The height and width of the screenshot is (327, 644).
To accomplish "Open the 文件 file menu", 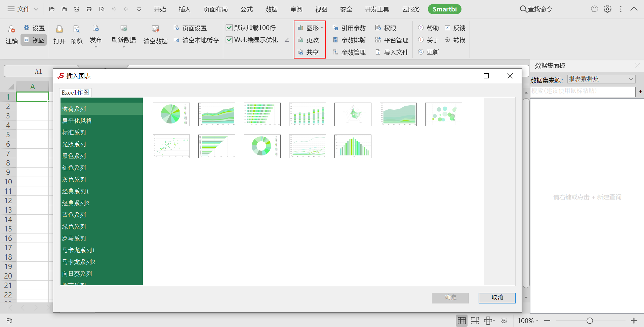I will (23, 9).
